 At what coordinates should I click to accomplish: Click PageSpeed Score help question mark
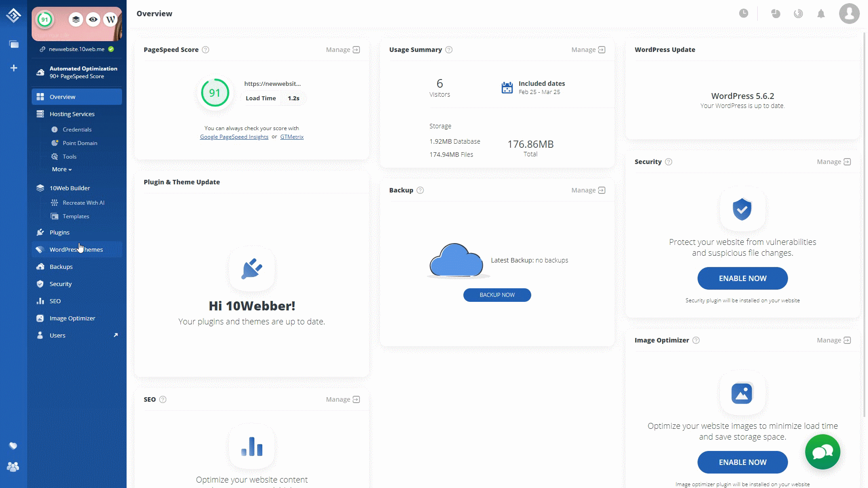(206, 50)
